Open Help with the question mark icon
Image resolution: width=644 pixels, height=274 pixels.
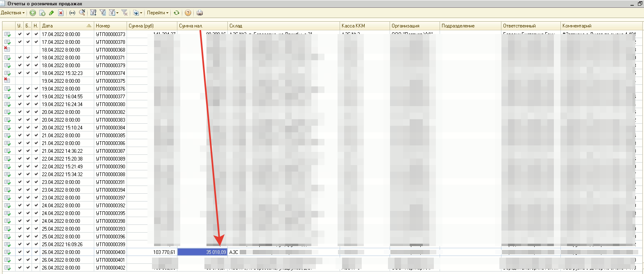[x=188, y=13]
